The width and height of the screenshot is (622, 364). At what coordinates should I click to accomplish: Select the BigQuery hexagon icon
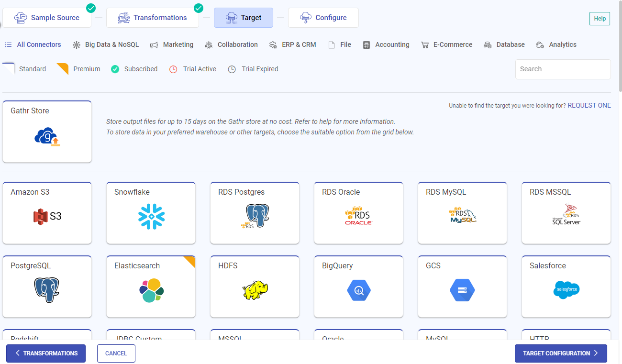pos(359,290)
